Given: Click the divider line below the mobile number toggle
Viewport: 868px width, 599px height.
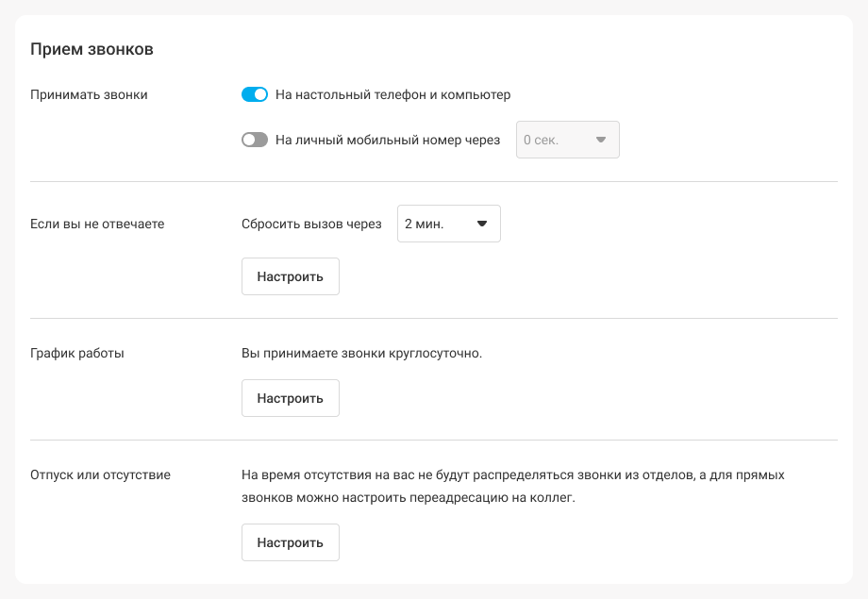Looking at the screenshot, I should coord(434,181).
